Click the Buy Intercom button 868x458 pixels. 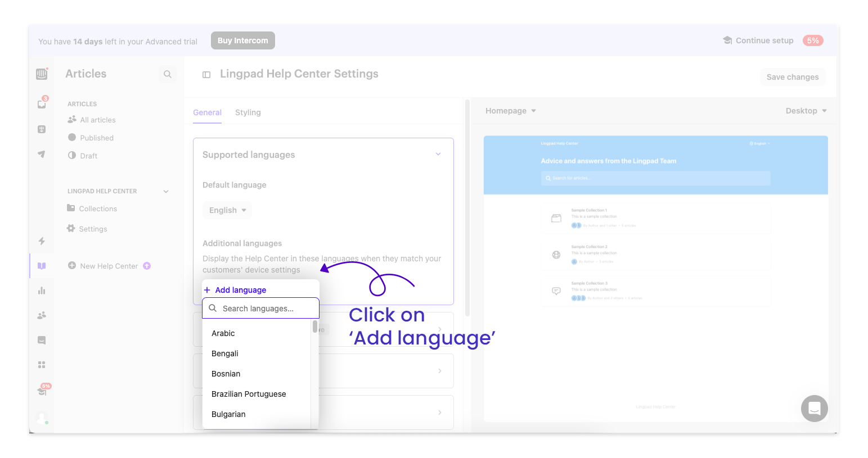243,40
